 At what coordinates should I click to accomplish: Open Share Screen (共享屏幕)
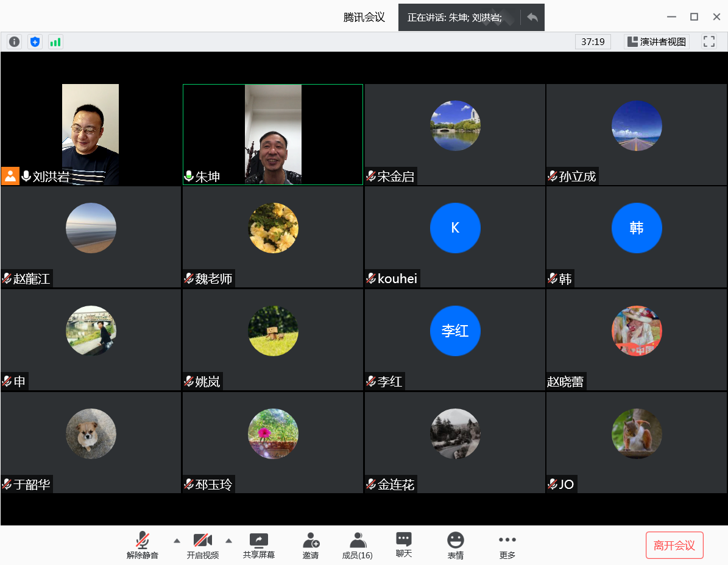[259, 546]
